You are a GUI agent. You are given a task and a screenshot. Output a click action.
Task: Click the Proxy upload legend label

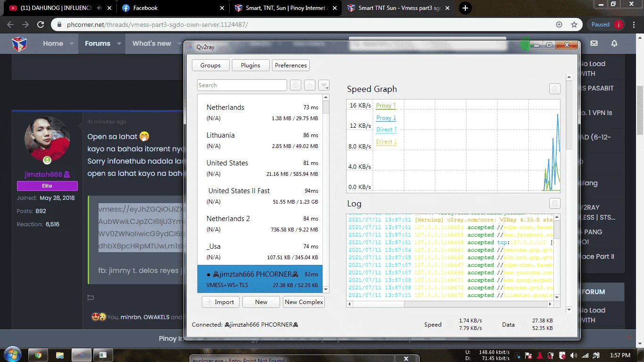coord(386,106)
